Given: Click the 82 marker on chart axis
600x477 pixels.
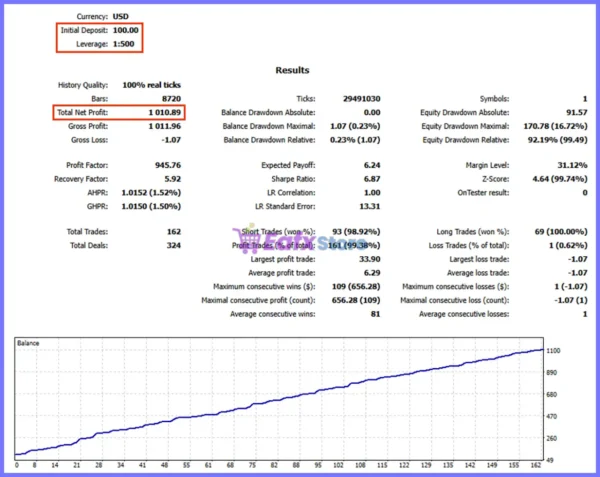Looking at the screenshot, I should 274,465.
